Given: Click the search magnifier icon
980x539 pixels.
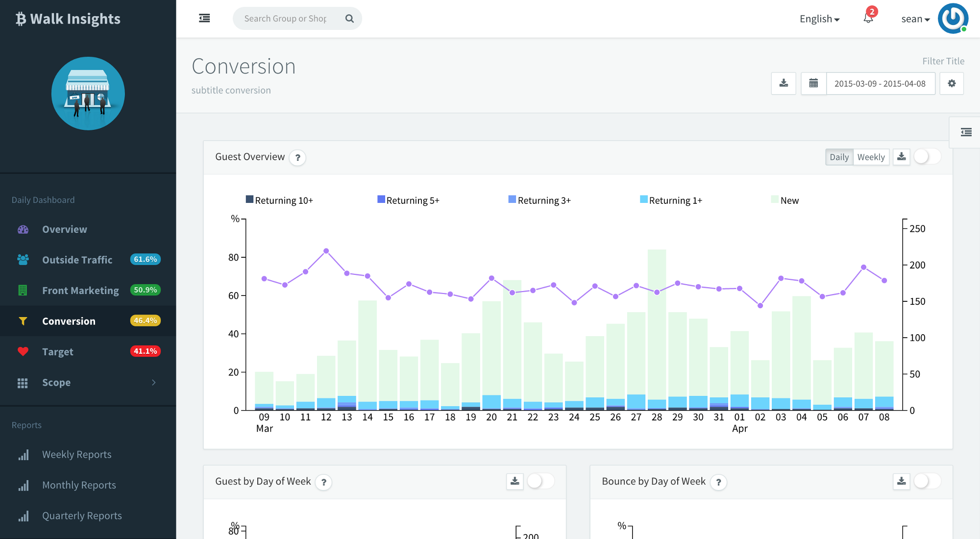Looking at the screenshot, I should [x=349, y=19].
